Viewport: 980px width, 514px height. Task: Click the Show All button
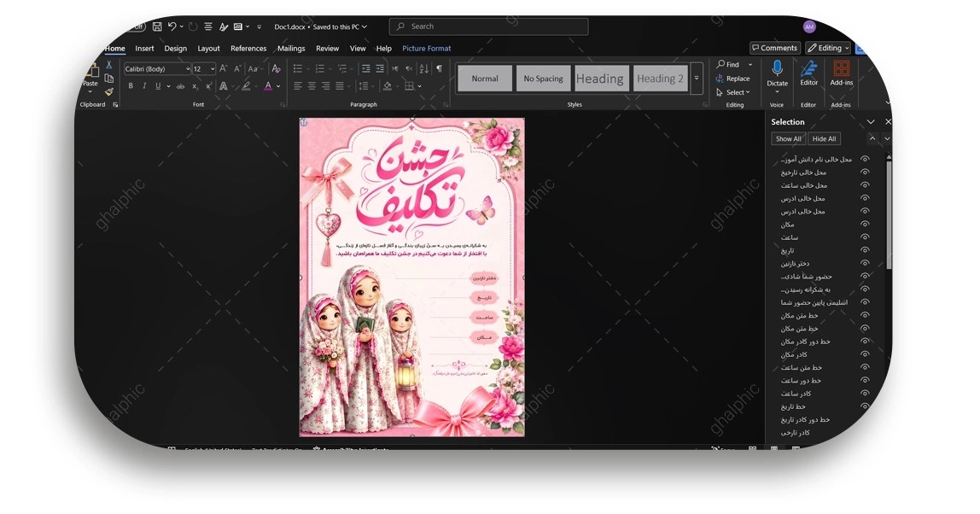tap(788, 139)
